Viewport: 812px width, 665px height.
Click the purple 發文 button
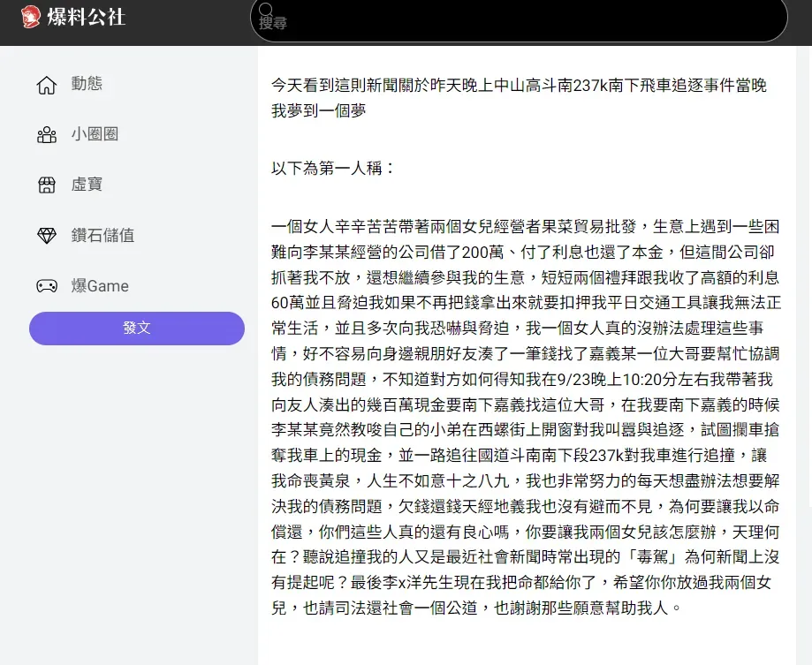point(137,329)
